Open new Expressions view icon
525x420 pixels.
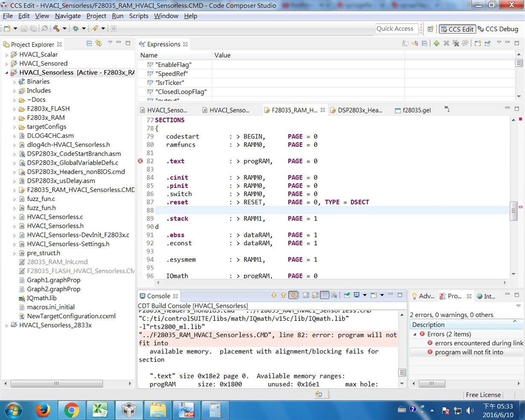(478, 44)
